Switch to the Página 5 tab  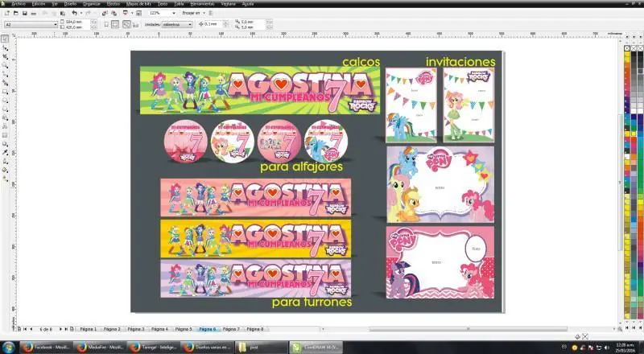pos(184,329)
